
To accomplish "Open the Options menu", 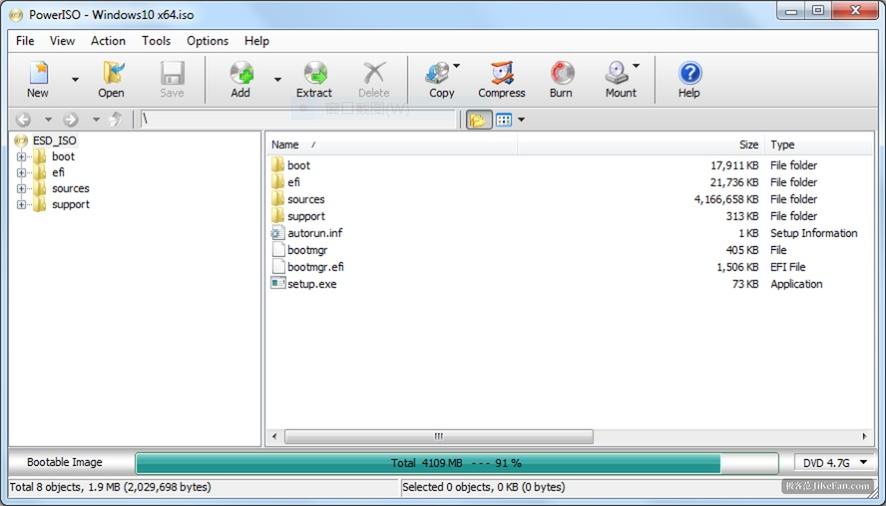I will point(207,41).
